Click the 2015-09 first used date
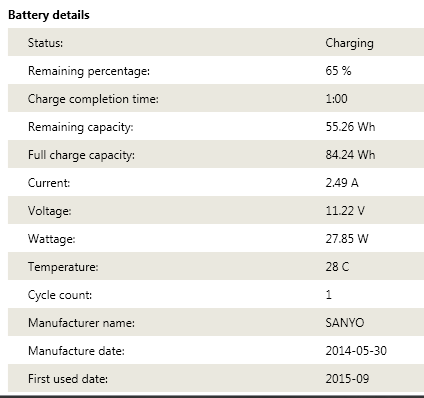424x398 pixels. coord(347,379)
